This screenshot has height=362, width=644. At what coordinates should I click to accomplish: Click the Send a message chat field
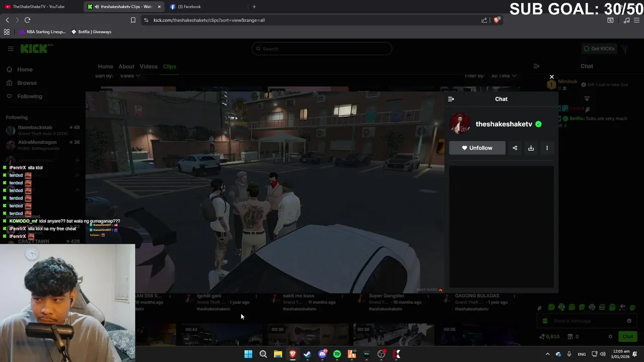(x=586, y=321)
